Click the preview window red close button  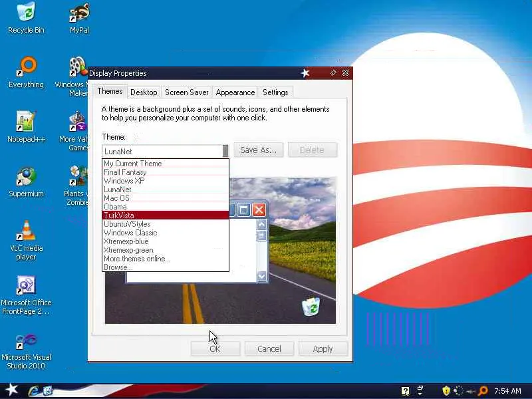pos(259,210)
